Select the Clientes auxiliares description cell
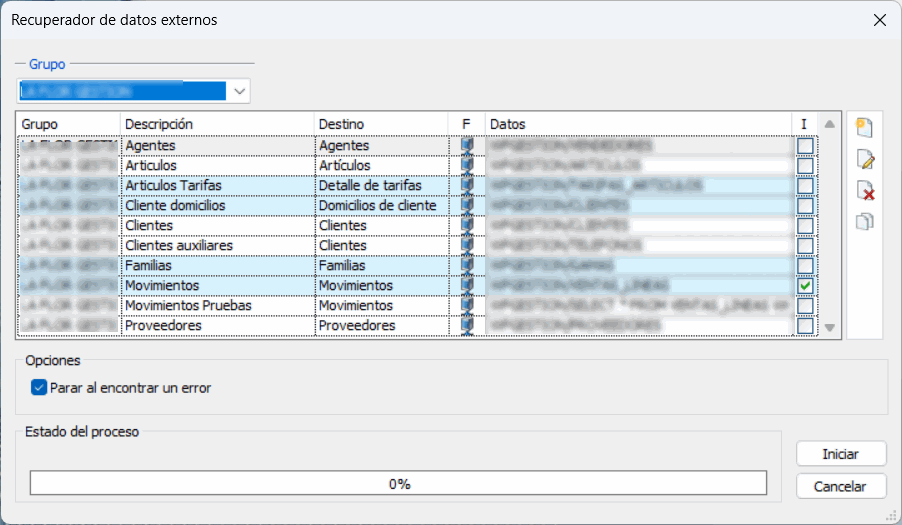902x525 pixels. click(x=218, y=246)
